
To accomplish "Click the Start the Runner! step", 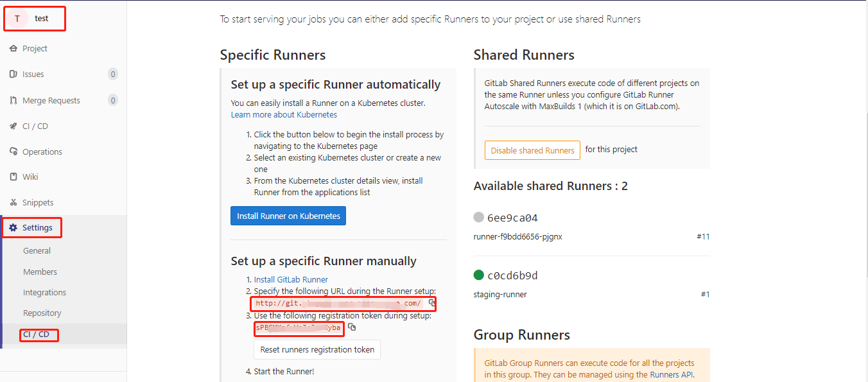I will (x=284, y=372).
